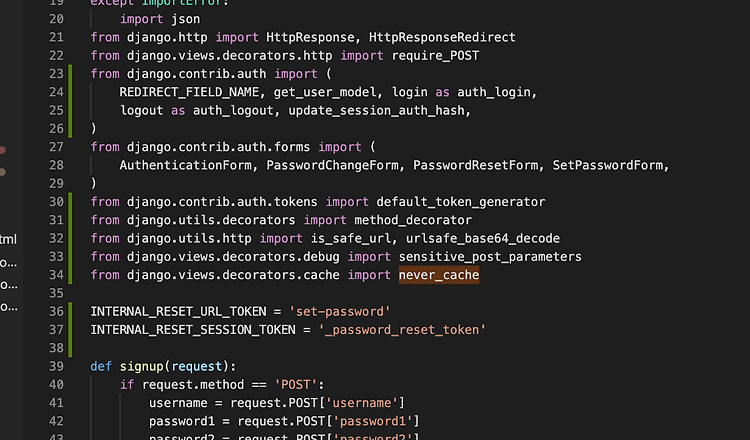
Task: Click line number 35 of the blank line
Action: click(56, 293)
